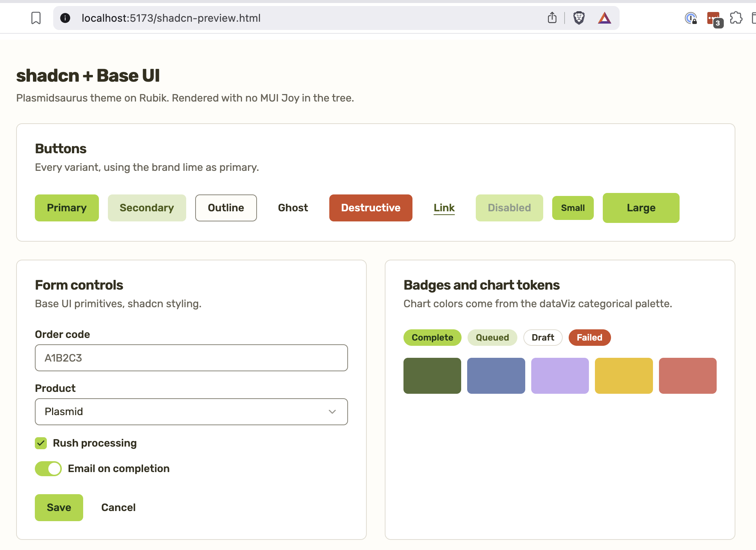Click the Destructive button
Screen dimensions: 756x550
pos(371,208)
